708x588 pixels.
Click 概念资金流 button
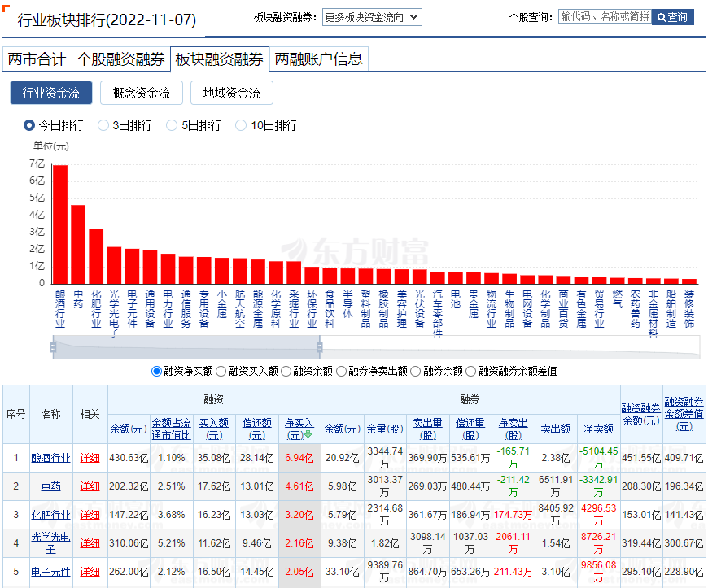coord(142,93)
